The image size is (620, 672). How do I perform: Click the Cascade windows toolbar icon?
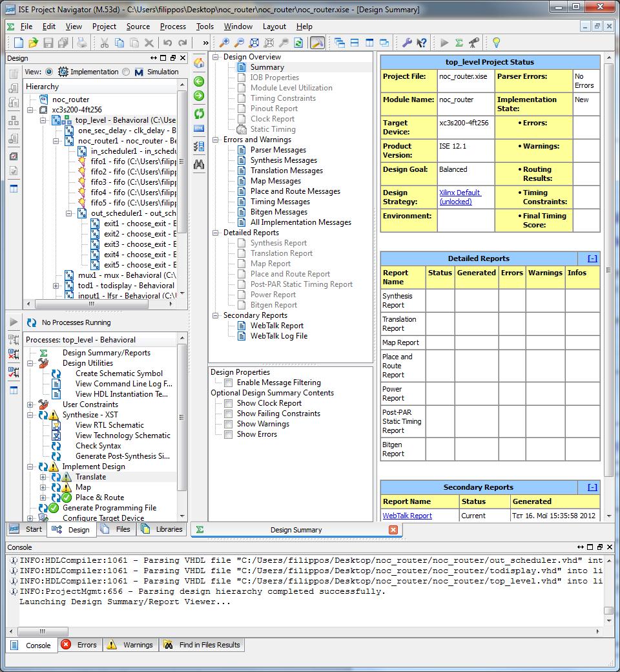(x=340, y=43)
